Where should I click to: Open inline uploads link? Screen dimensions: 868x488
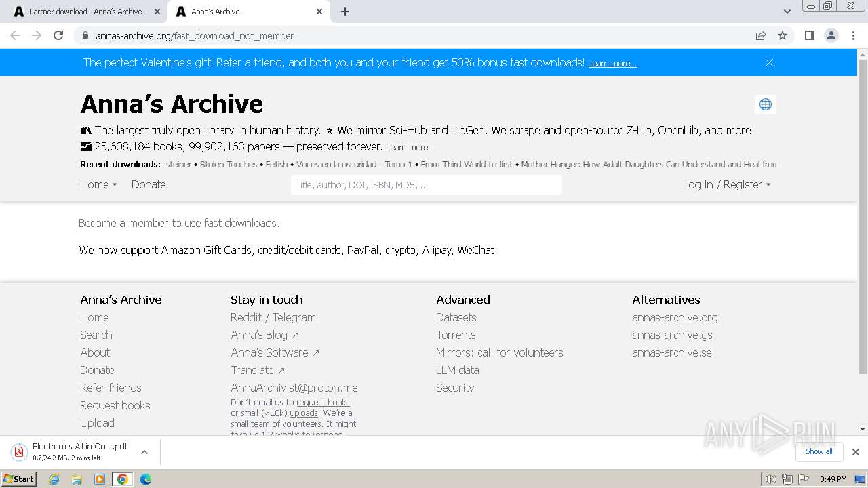click(304, 413)
